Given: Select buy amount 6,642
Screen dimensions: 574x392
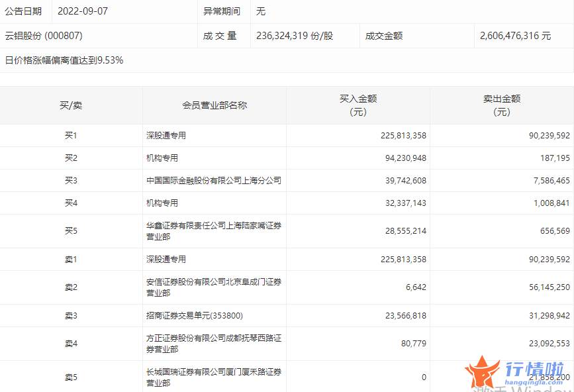Looking at the screenshot, I should (x=416, y=287).
